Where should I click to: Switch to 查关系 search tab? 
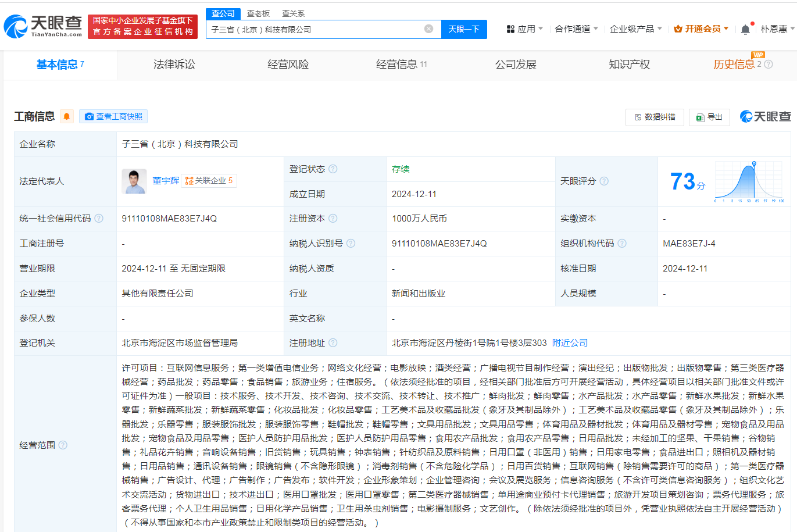coord(293,13)
